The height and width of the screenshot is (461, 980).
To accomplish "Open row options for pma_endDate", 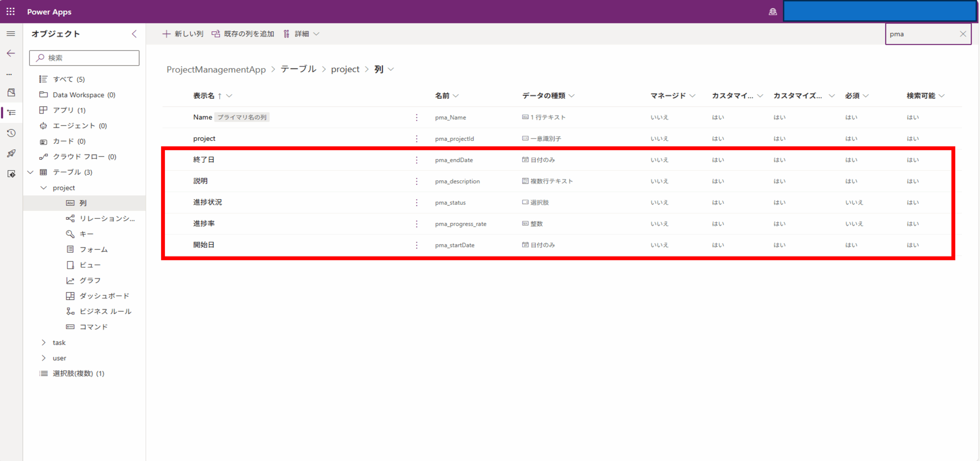I will [416, 160].
